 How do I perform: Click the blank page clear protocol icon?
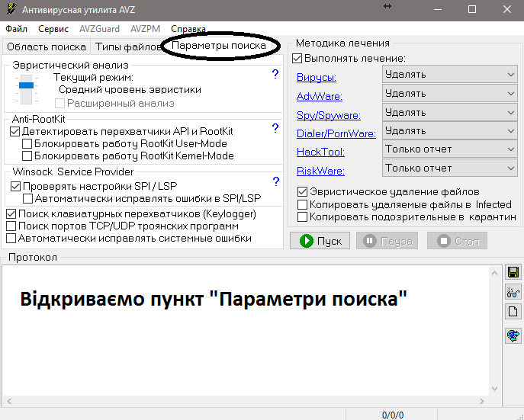pyautogui.click(x=513, y=312)
